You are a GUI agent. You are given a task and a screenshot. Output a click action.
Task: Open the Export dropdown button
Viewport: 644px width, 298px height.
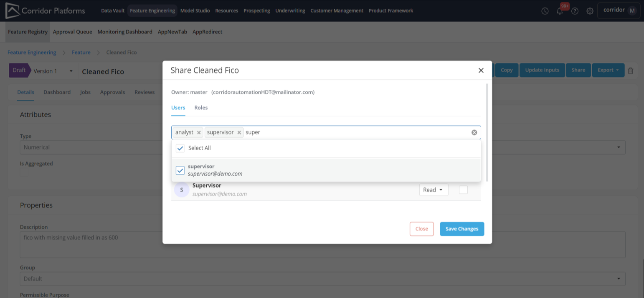tap(608, 70)
